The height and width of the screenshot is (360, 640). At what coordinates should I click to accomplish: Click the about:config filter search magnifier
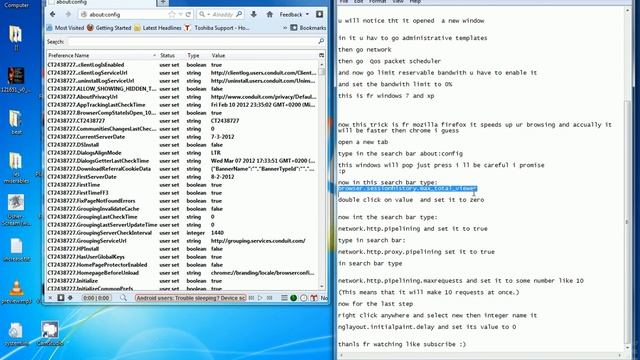point(321,41)
